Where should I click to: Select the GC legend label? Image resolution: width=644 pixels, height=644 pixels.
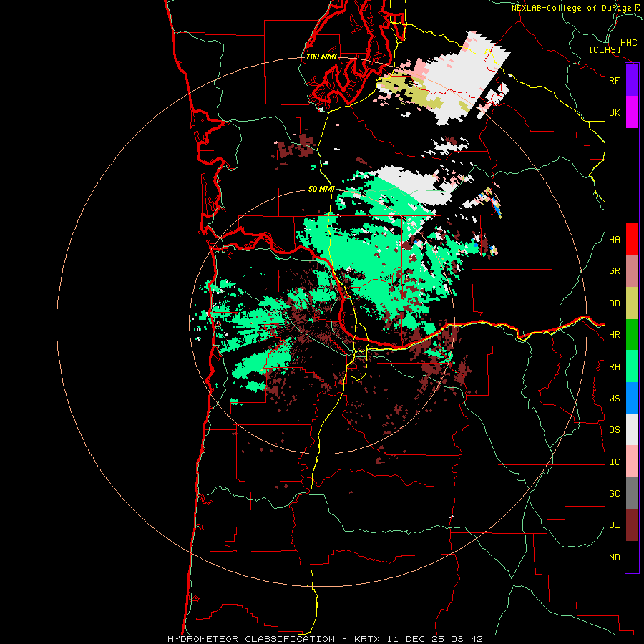[614, 494]
